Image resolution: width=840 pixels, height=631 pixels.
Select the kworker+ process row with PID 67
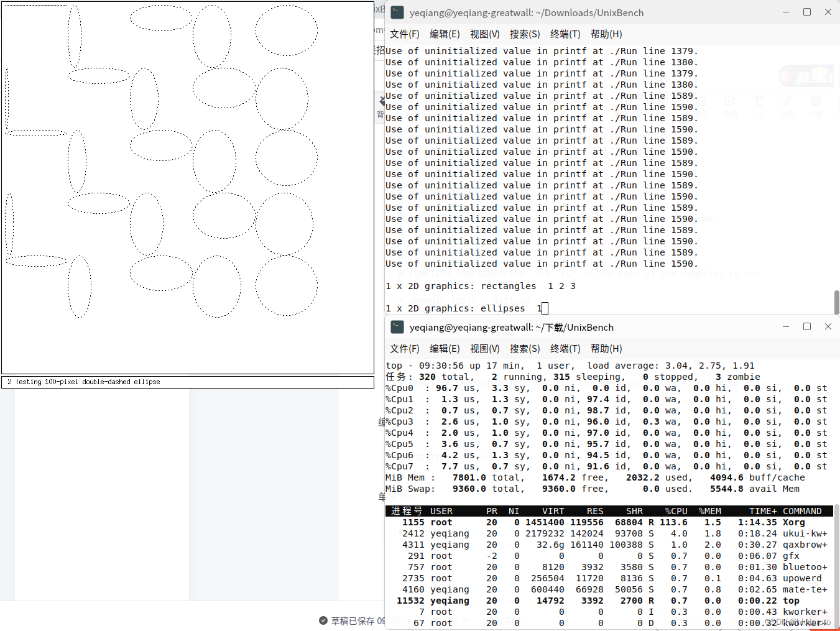point(609,623)
